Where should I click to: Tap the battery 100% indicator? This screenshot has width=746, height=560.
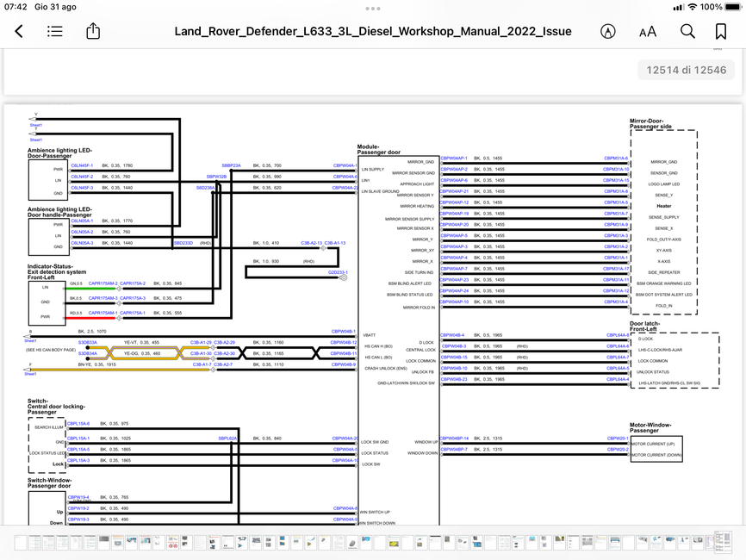[721, 7]
